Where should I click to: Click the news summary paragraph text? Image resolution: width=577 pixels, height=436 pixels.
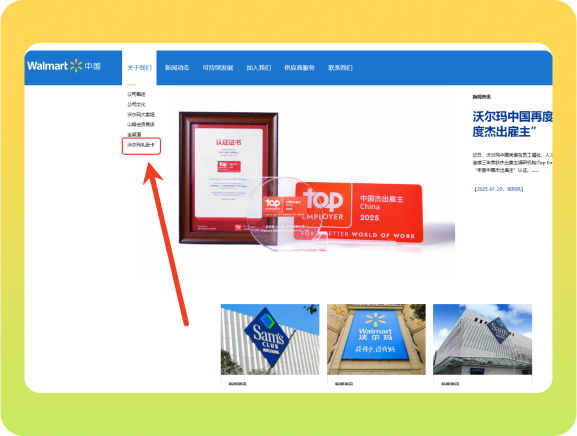coord(512,163)
